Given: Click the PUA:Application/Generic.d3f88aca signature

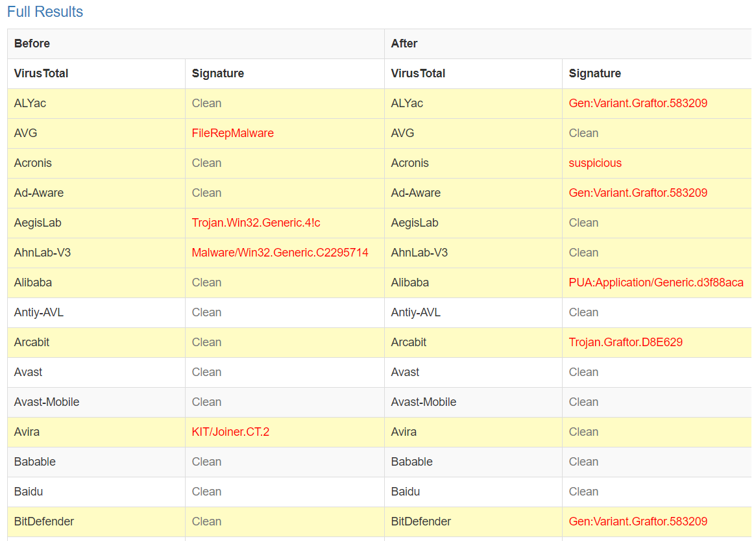Looking at the screenshot, I should click(655, 283).
